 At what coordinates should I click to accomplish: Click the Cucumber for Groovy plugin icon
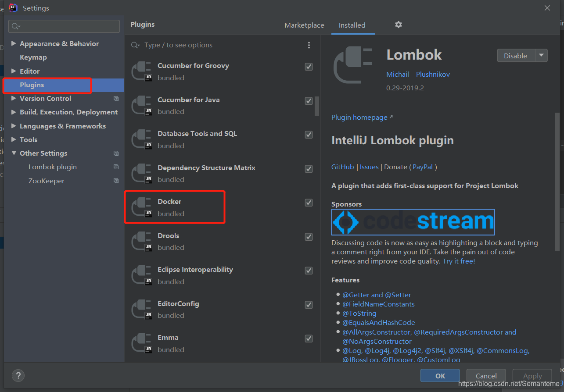[141, 71]
